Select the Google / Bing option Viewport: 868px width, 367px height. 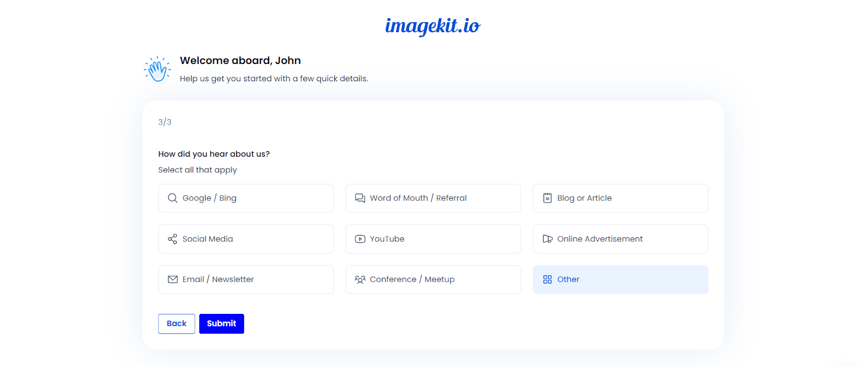coord(245,198)
